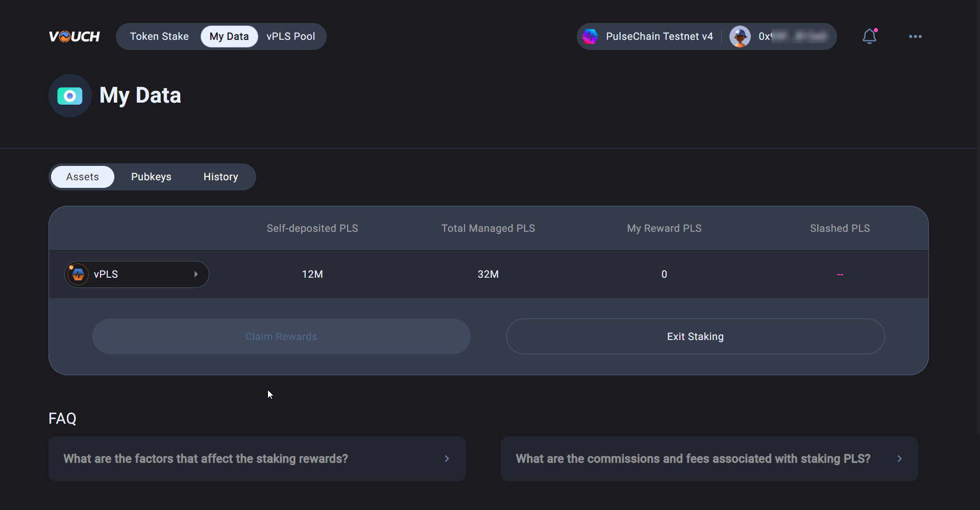Viewport: 980px width, 510px height.
Task: Click the vPLS token icon
Action: point(78,274)
